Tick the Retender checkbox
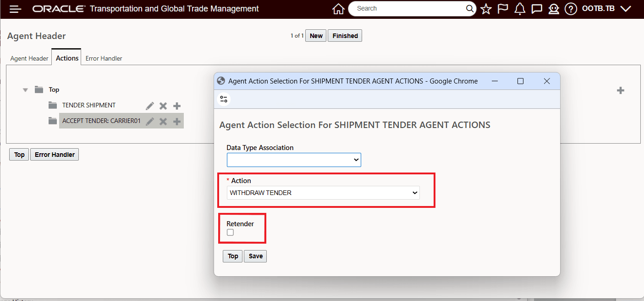 pos(230,233)
